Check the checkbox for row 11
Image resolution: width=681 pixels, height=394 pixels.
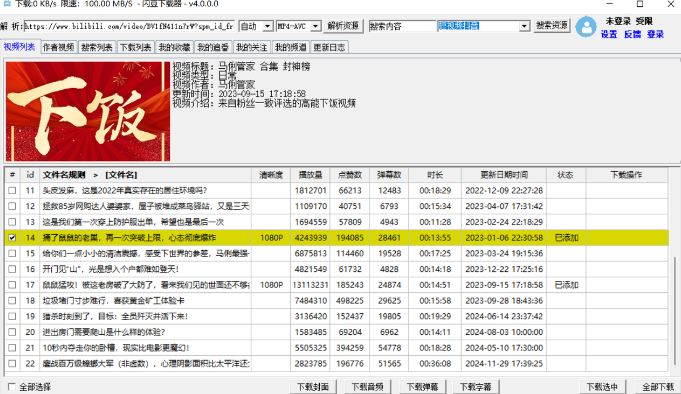[12, 190]
